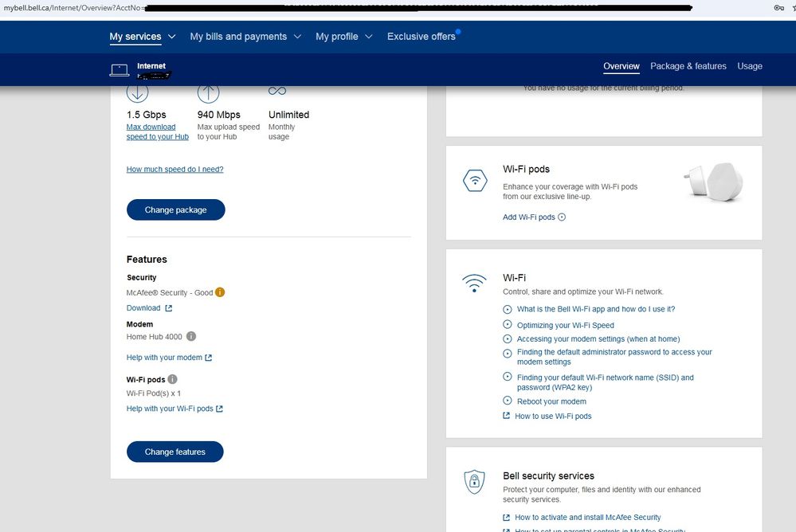Expand the Reboot your modem help item
Image resolution: width=796 pixels, height=532 pixels.
coord(551,401)
